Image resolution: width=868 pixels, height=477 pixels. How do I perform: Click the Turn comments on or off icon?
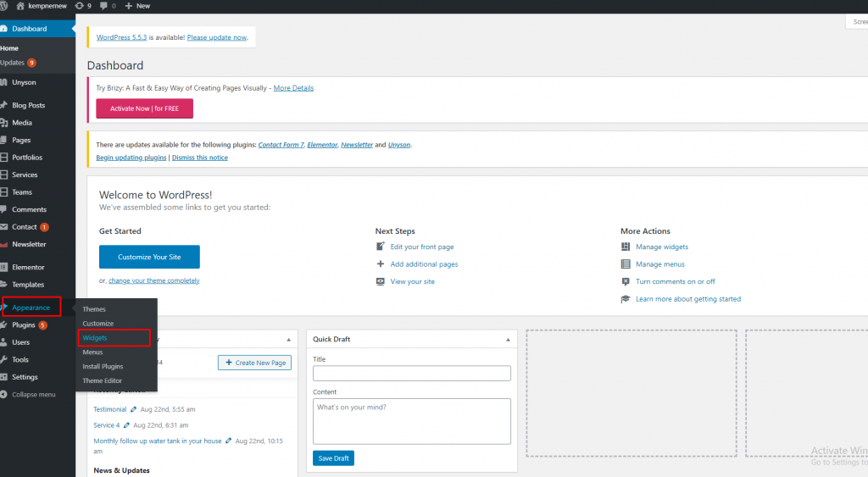tap(626, 281)
